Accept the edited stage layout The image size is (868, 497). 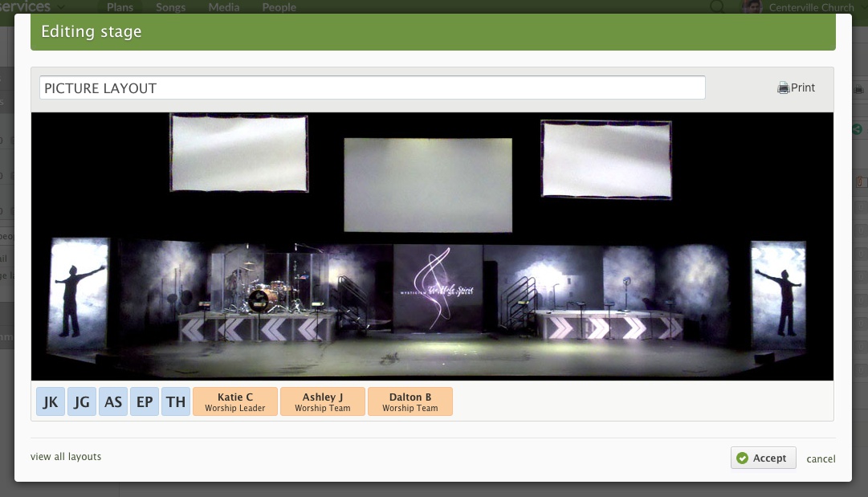(763, 458)
